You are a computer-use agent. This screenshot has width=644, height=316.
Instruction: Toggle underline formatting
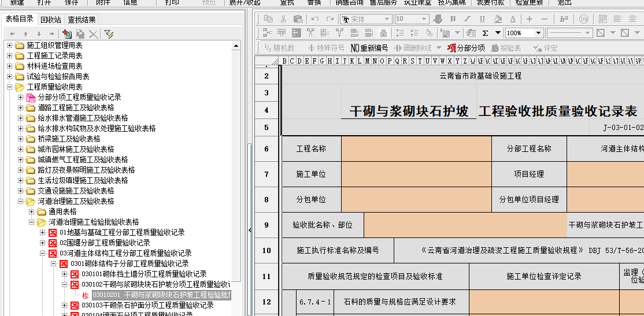(482, 19)
